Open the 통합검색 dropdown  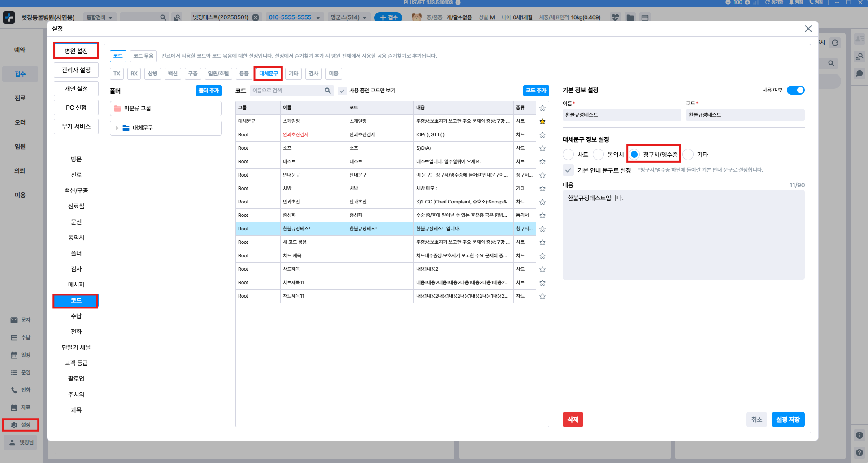click(100, 17)
